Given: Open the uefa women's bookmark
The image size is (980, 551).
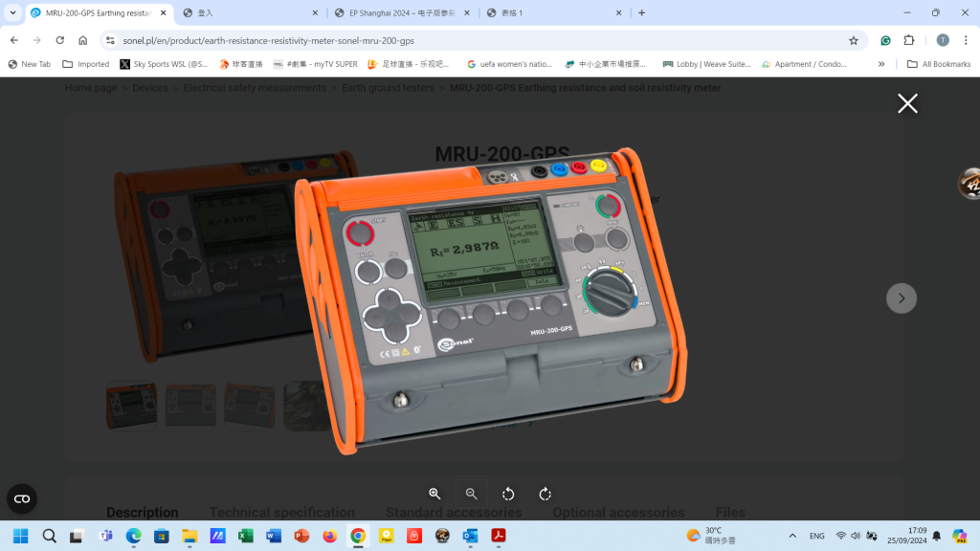Looking at the screenshot, I should pos(509,64).
